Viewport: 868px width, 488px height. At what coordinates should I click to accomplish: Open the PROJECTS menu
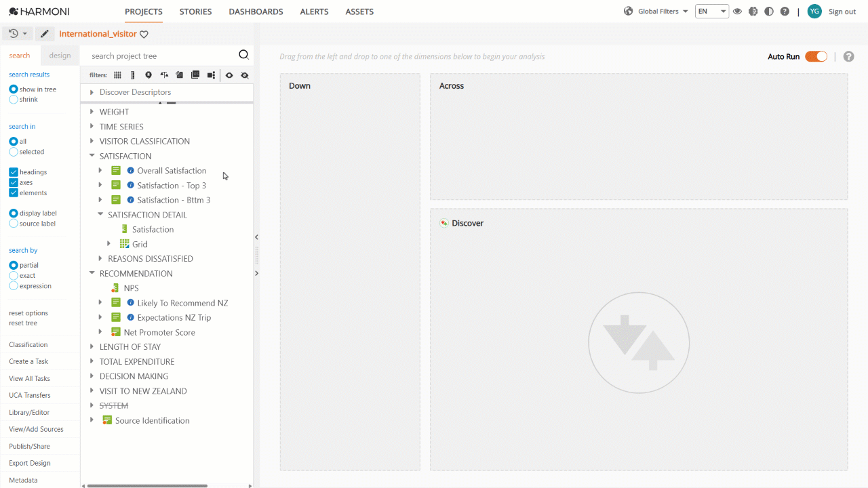pyautogui.click(x=144, y=12)
